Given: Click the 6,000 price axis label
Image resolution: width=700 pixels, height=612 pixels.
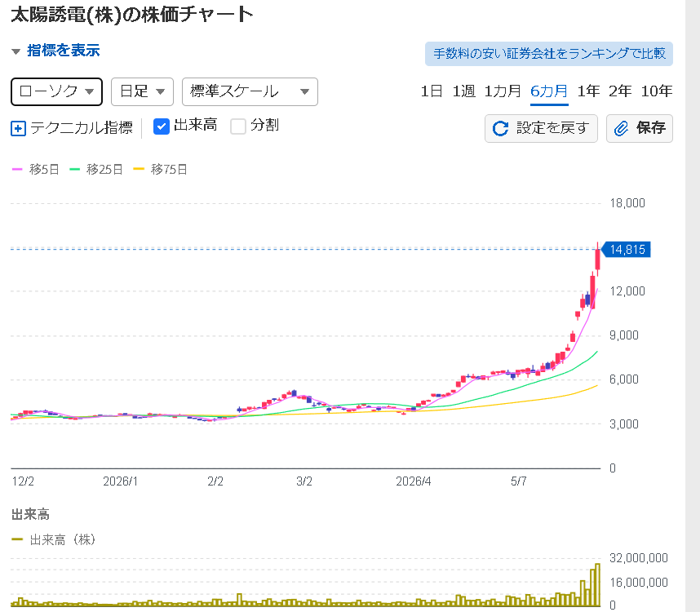Looking at the screenshot, I should [x=623, y=379].
